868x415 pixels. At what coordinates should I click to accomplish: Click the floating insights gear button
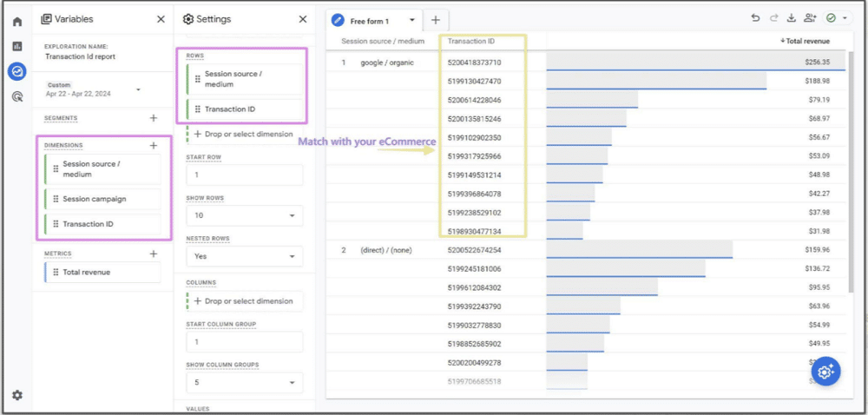pos(825,372)
